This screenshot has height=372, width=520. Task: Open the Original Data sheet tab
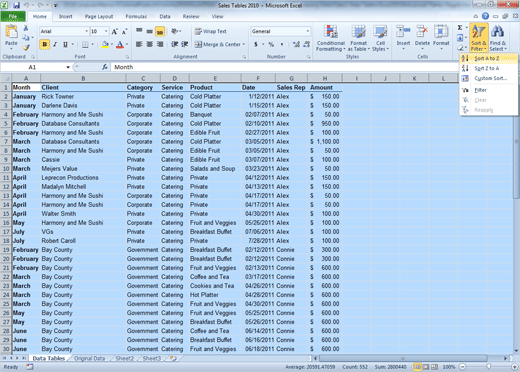(89, 358)
